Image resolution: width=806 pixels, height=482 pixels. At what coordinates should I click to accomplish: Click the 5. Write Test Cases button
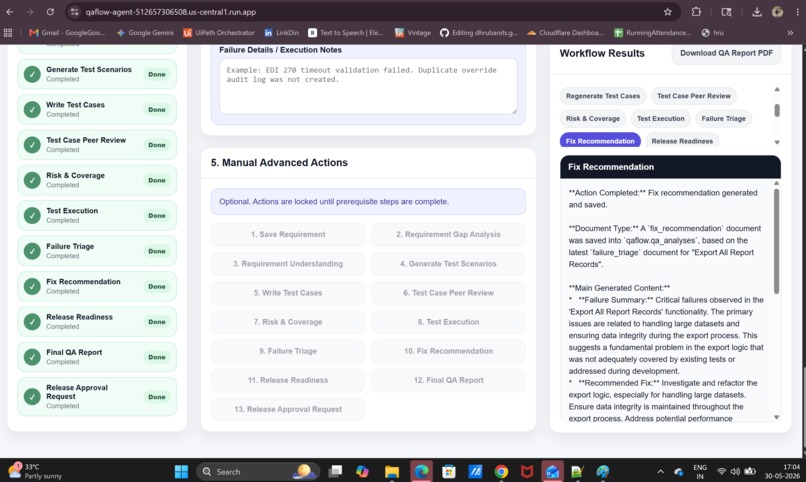click(x=288, y=293)
